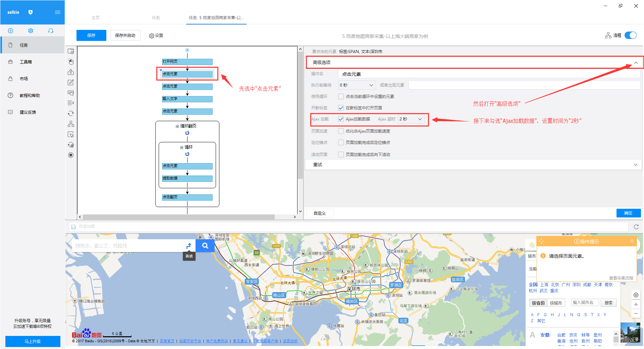Click the blue map search magnifier
This screenshot has height=349, width=644.
point(205,246)
